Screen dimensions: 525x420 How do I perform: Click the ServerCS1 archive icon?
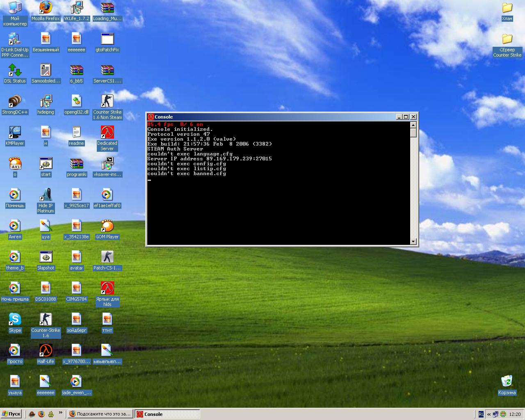click(107, 73)
